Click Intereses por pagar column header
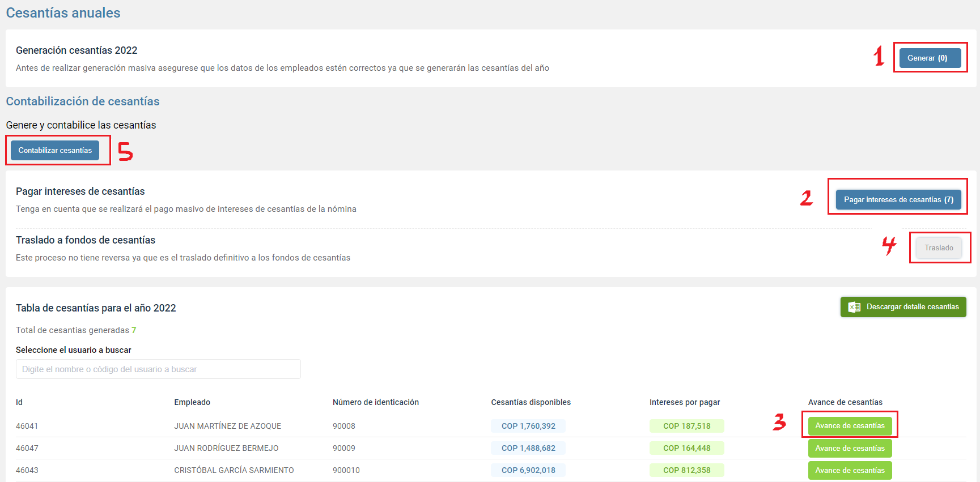Screen dimensions: 980x482 point(685,402)
